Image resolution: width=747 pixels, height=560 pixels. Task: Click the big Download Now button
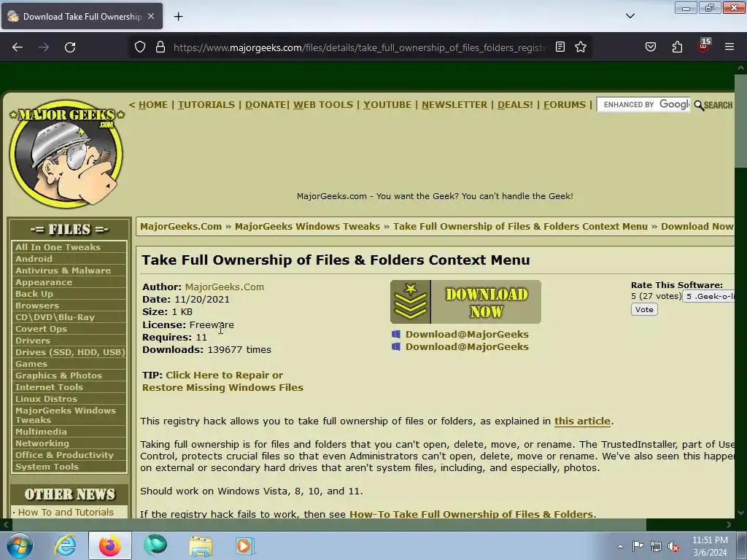click(465, 302)
